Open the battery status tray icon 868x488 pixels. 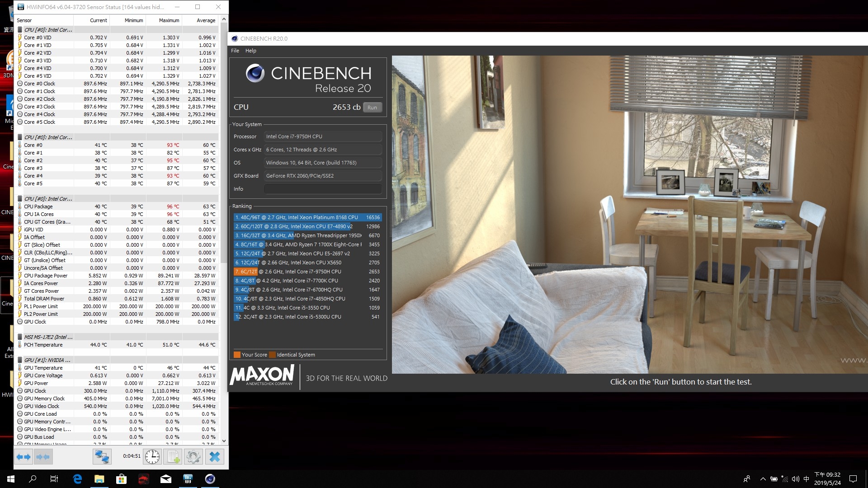click(x=774, y=479)
